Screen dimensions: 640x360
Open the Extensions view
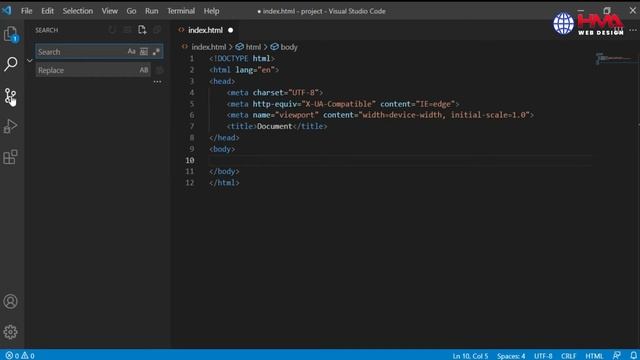(11, 157)
